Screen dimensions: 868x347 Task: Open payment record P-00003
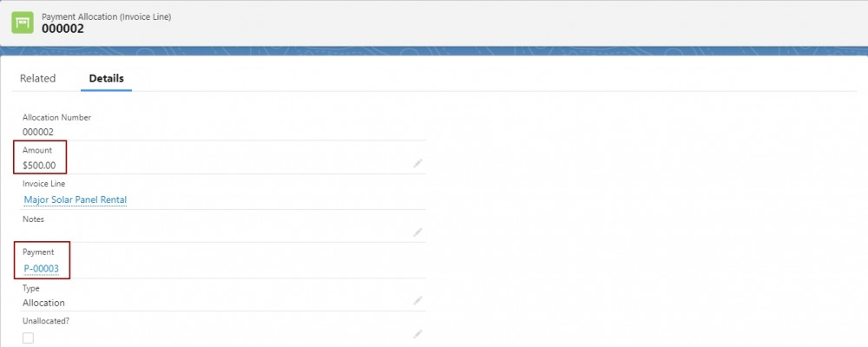click(41, 269)
